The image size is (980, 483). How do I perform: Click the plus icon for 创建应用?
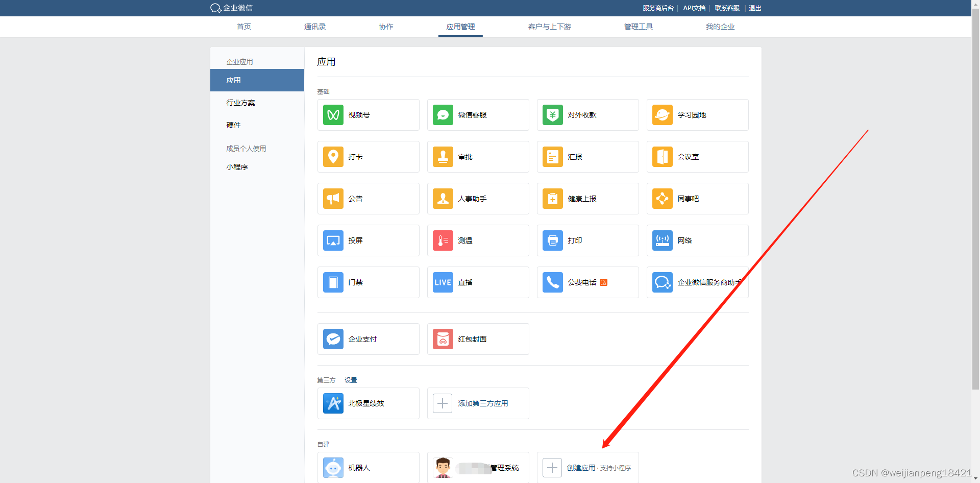pos(552,468)
